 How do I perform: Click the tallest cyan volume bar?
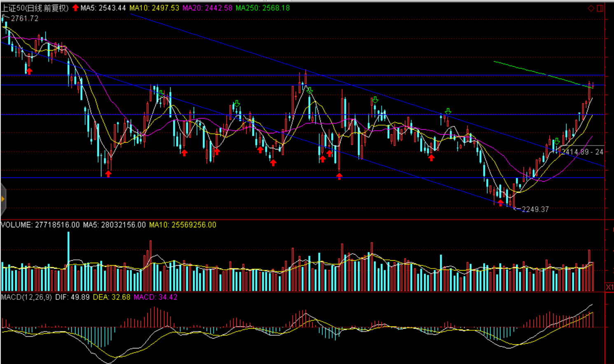click(x=68, y=261)
